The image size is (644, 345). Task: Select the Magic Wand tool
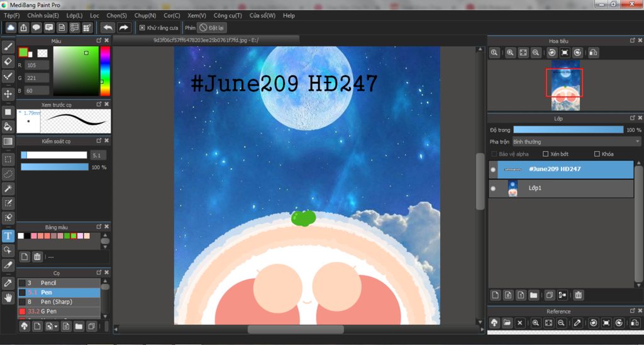8,188
